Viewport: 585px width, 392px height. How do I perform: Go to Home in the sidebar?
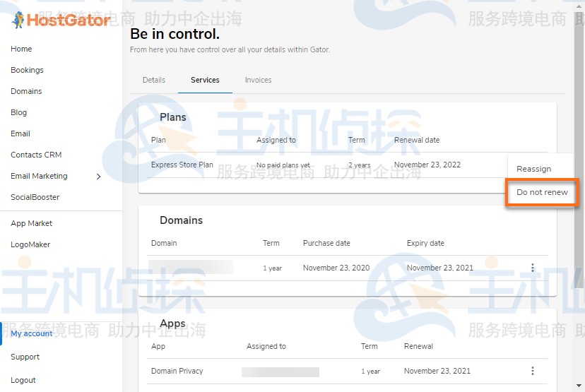point(21,49)
